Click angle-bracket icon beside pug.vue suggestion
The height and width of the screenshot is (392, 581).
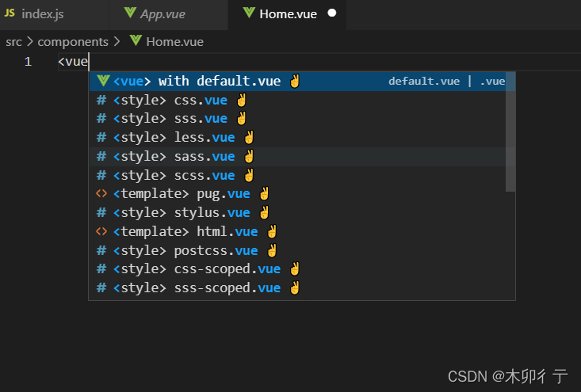[x=101, y=193]
